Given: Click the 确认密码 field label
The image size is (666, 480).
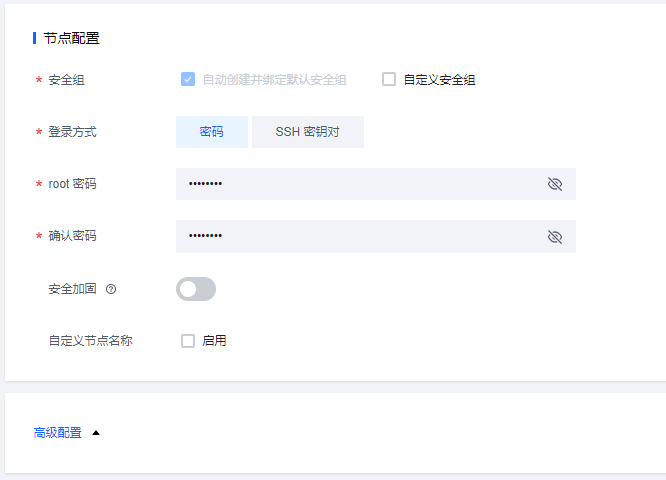Looking at the screenshot, I should tap(72, 236).
